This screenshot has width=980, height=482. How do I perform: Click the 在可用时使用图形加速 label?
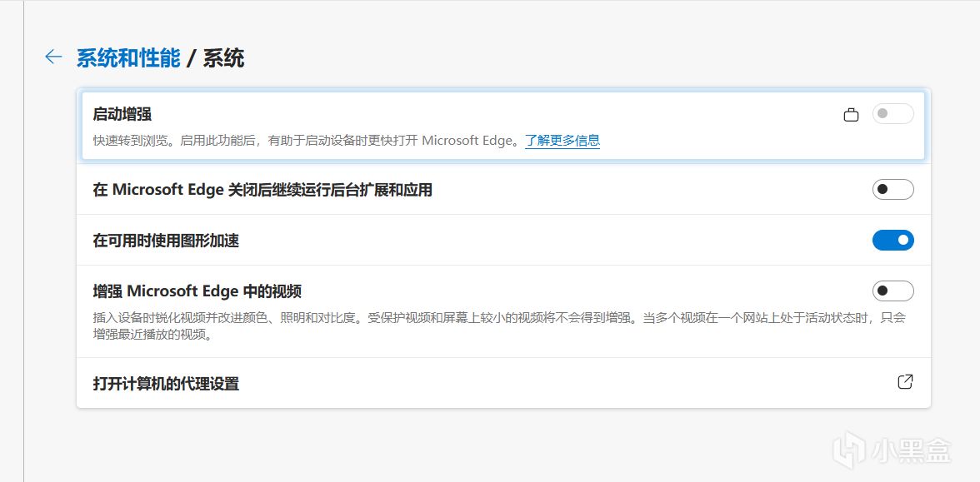pos(167,241)
